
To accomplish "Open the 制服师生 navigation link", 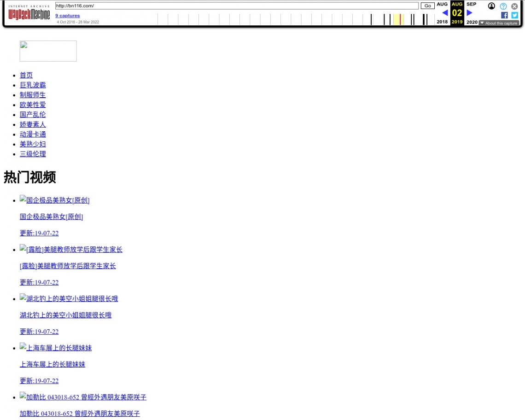I will (33, 95).
